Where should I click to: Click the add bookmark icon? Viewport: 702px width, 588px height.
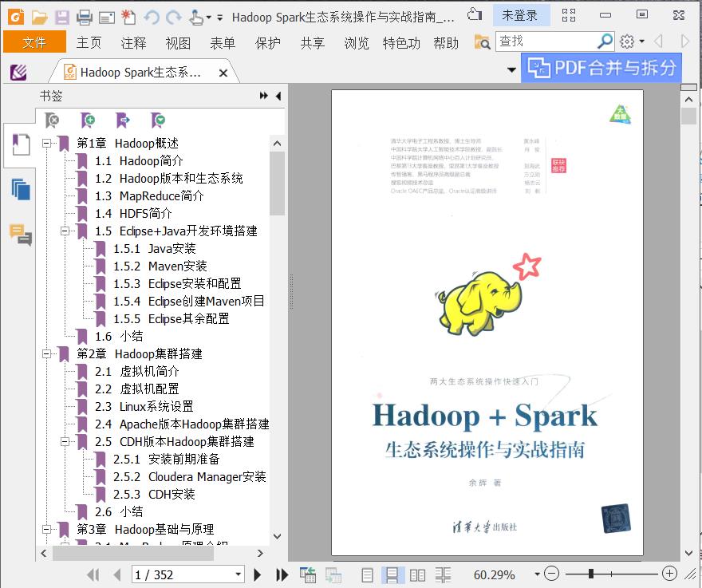click(87, 120)
